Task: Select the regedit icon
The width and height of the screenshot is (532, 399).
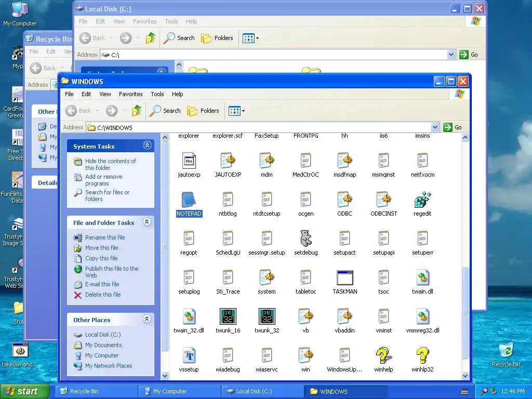Action: coord(422,199)
